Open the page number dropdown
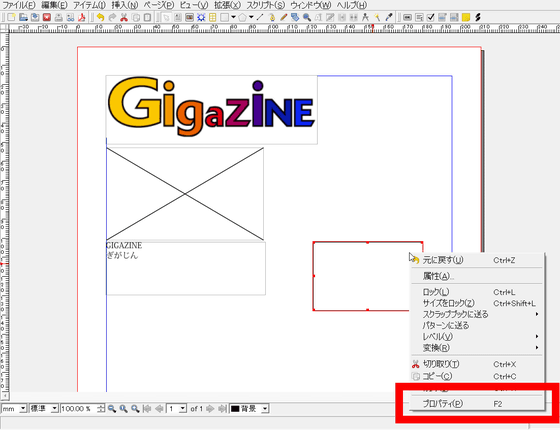This screenshot has width=560, height=430. coord(183,408)
